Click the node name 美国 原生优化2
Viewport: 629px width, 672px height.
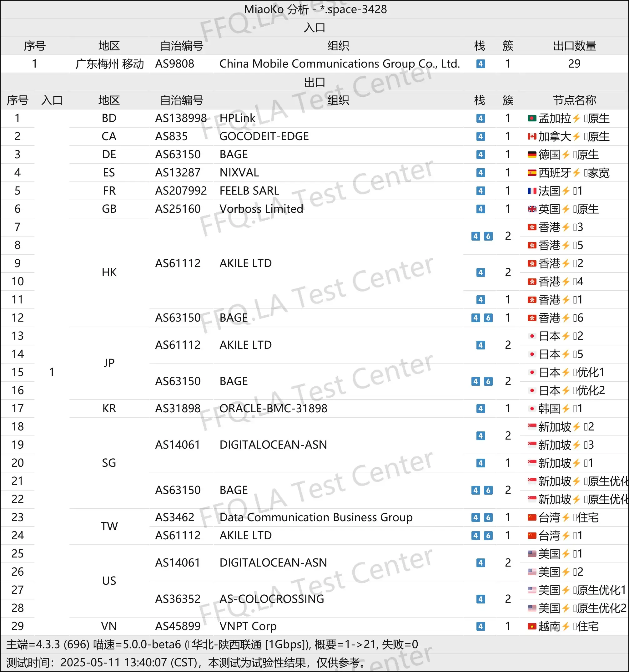(x=577, y=608)
